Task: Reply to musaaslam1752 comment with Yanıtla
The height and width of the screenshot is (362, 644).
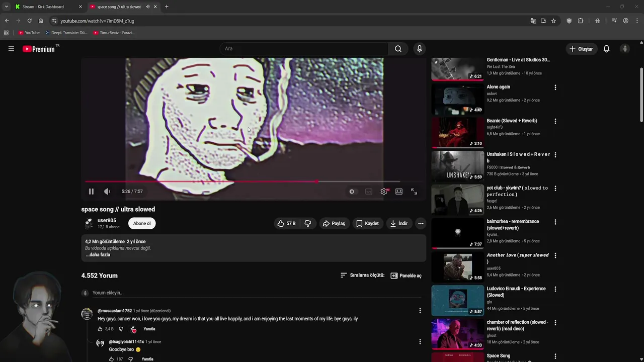Action: tap(149, 329)
